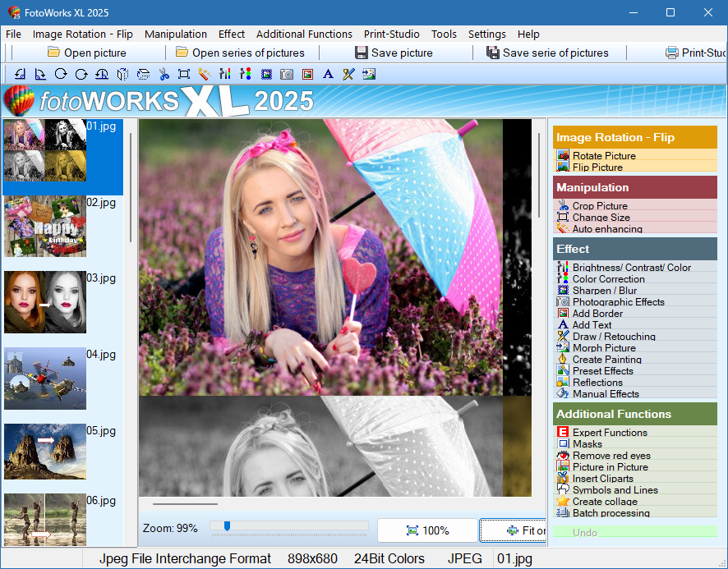Open the Image Rotation - Flip menu
Viewport: 728px width, 569px height.
83,34
